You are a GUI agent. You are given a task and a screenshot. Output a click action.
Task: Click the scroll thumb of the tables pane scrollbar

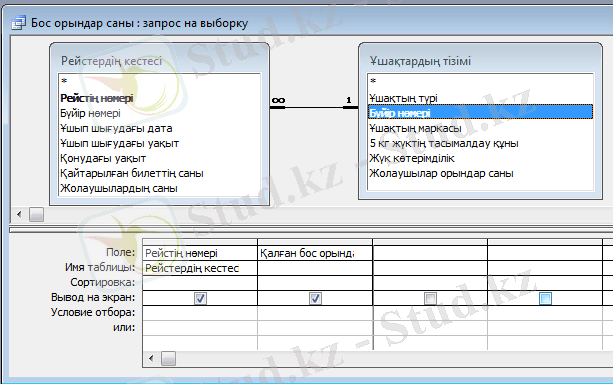point(36,214)
